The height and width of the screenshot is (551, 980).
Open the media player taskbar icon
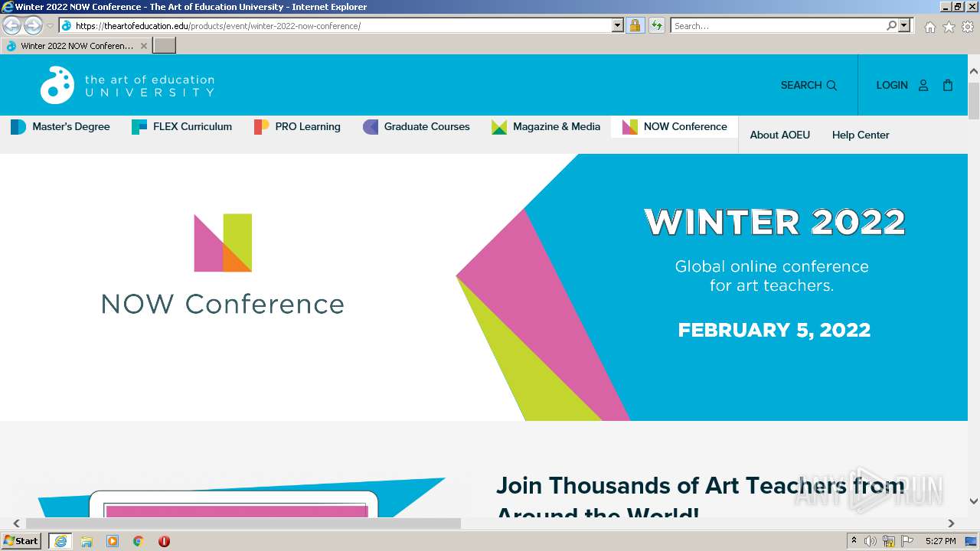point(113,541)
